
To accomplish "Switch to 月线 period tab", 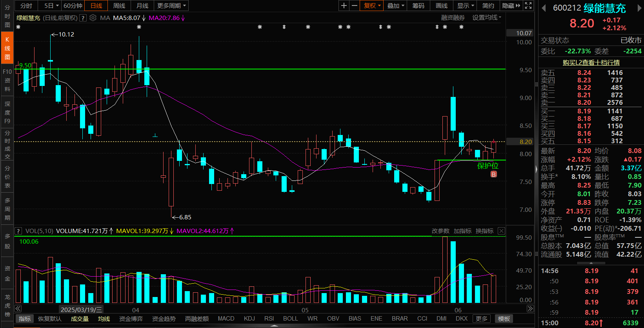I will (142, 5).
